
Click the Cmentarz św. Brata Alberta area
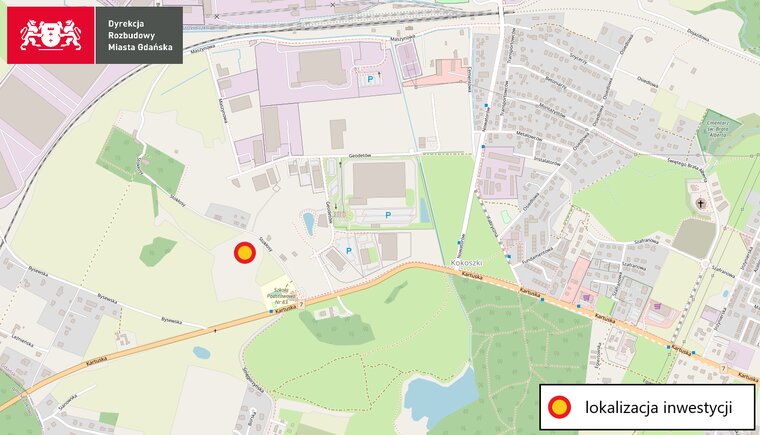point(722,128)
